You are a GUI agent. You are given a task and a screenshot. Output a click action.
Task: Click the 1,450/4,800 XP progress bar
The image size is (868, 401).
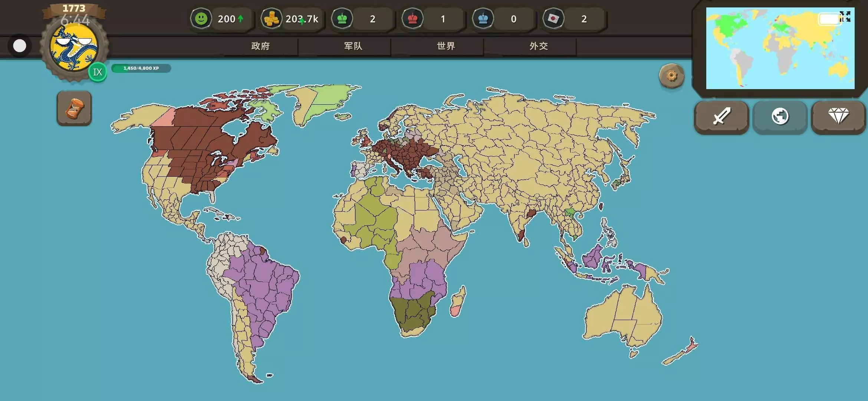coord(141,68)
